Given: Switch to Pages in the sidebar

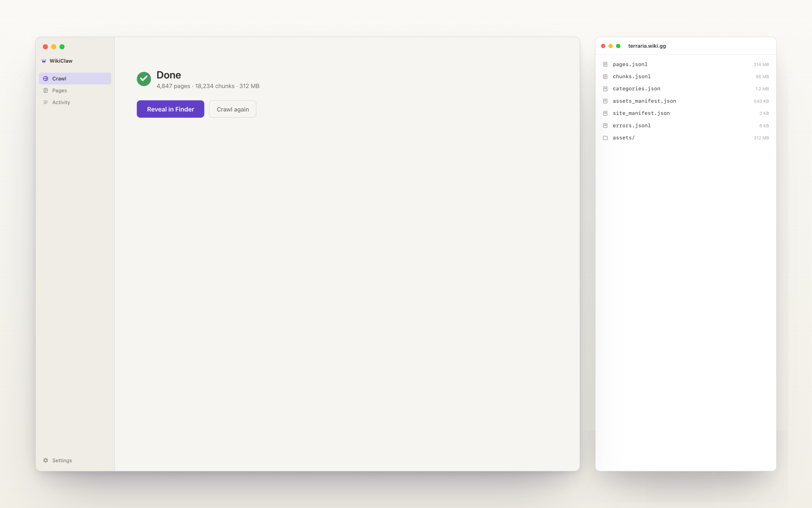Looking at the screenshot, I should [x=75, y=90].
